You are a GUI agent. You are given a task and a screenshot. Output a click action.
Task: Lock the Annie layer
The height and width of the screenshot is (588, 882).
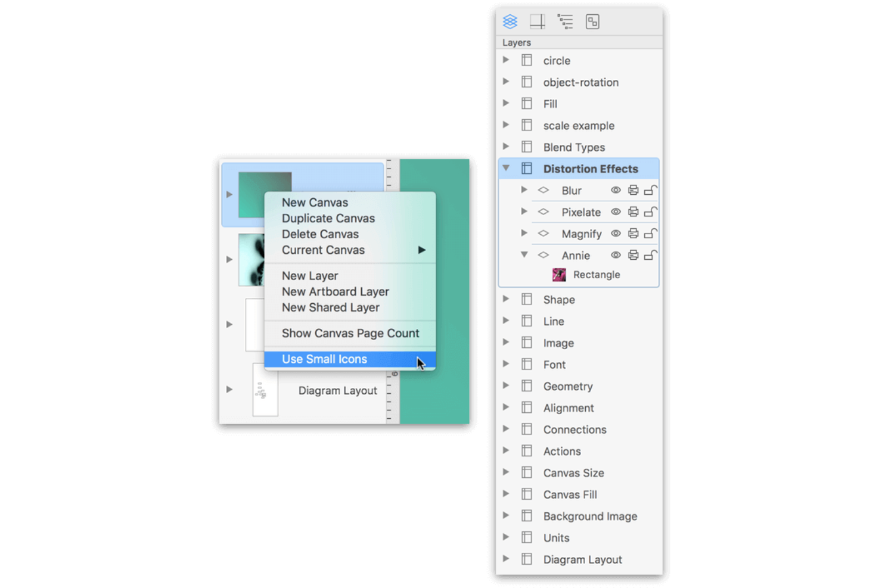point(650,255)
